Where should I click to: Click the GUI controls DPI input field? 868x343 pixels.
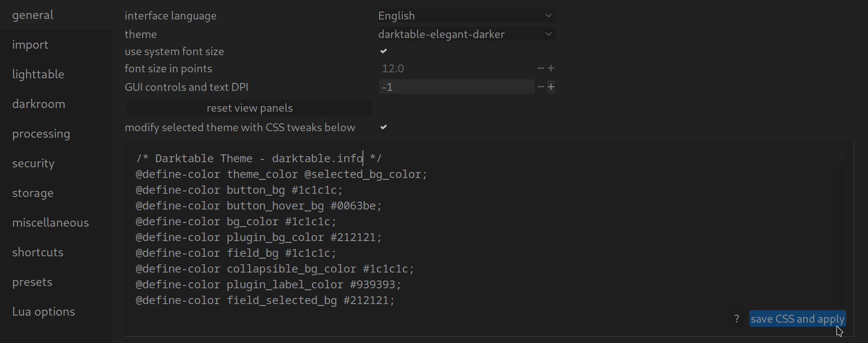(456, 87)
